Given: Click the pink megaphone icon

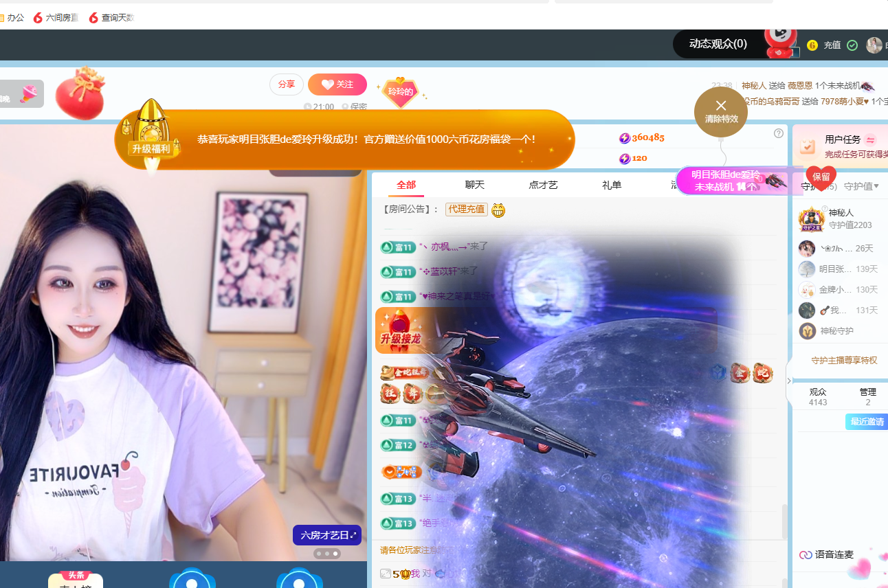Looking at the screenshot, I should coord(28,94).
